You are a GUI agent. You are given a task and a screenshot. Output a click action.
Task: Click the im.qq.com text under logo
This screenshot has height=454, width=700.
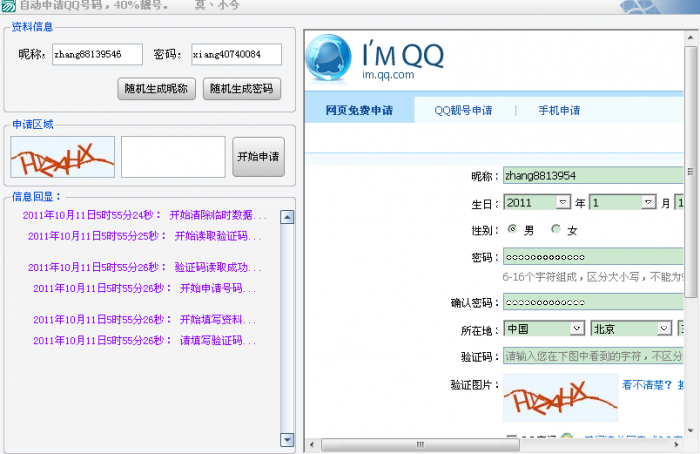tap(388, 75)
